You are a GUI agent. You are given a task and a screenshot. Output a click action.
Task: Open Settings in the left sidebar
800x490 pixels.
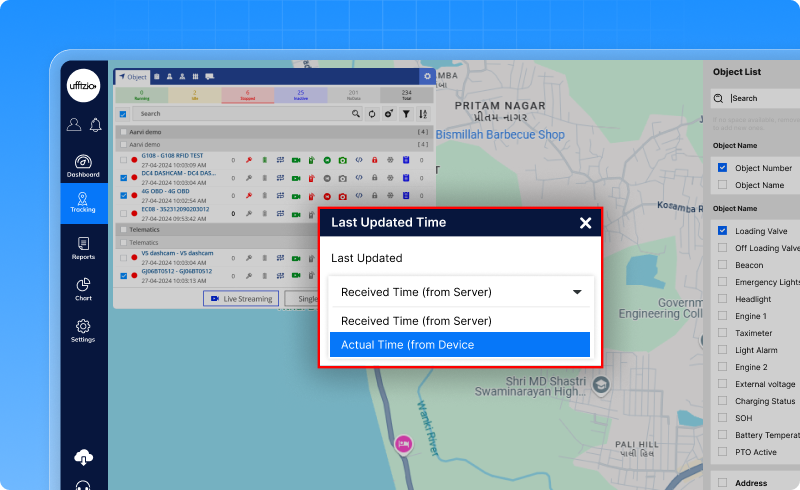(83, 330)
